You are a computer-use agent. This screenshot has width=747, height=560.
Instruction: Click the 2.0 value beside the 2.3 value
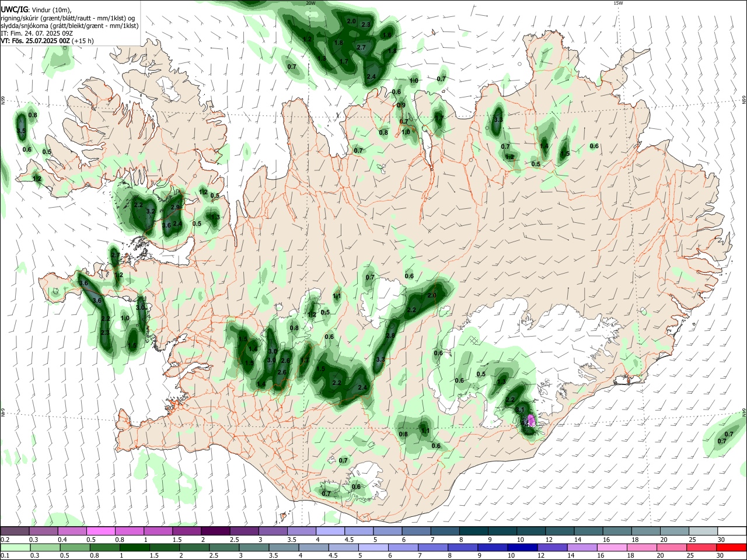tap(351, 21)
